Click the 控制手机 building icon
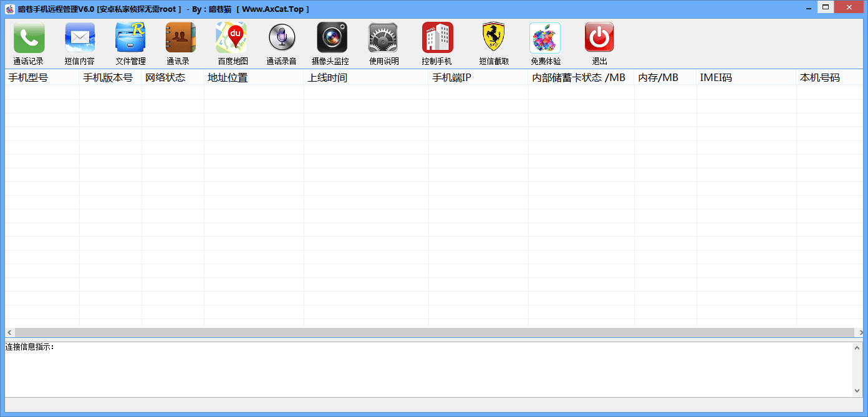Screen dimensions: 868x417 (437, 38)
